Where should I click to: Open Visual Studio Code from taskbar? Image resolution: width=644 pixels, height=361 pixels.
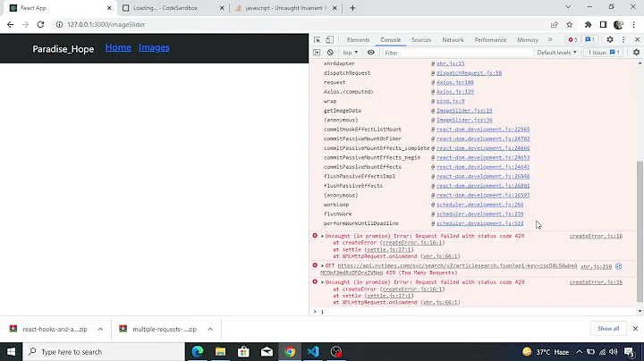(313, 352)
